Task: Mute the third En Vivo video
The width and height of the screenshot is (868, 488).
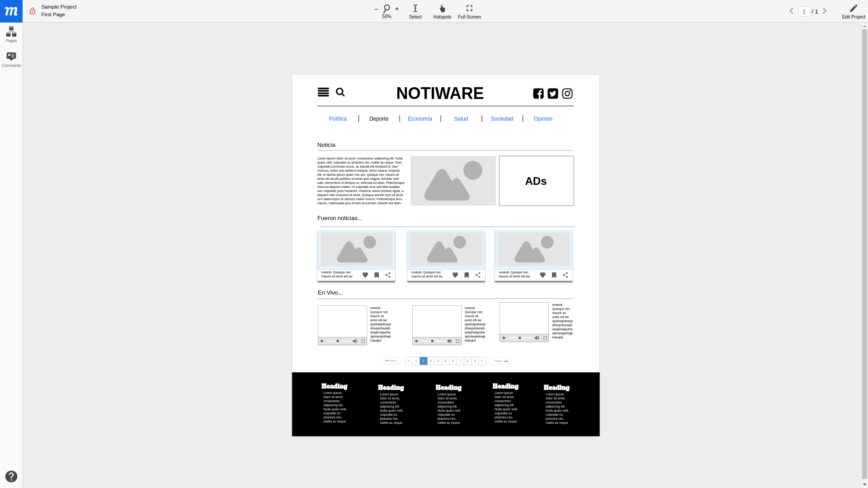Action: click(537, 338)
